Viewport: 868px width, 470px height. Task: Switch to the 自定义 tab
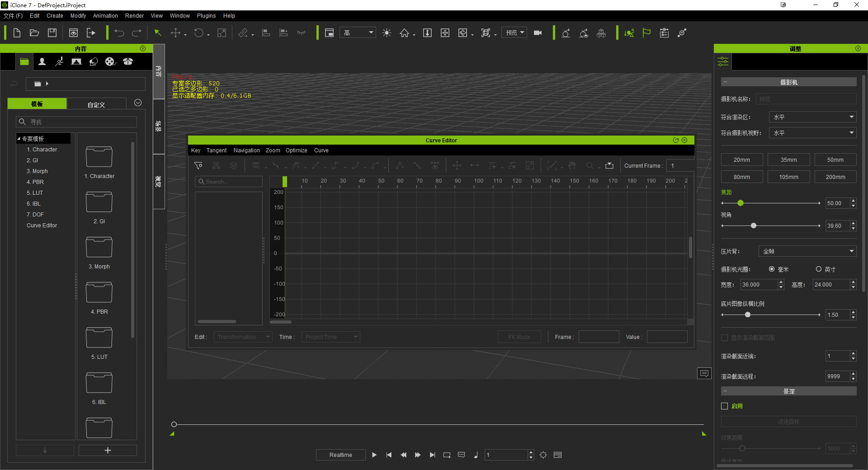(x=96, y=104)
